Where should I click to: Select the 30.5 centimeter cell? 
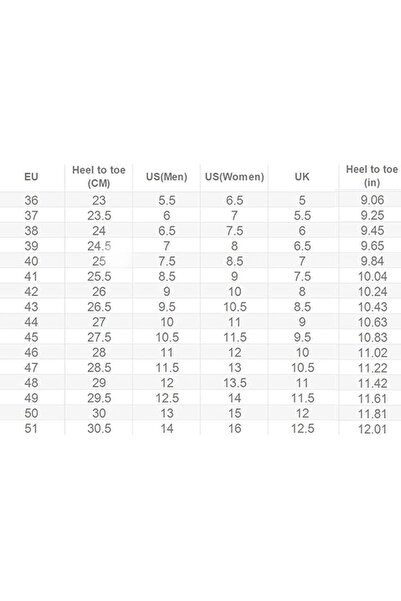click(99, 429)
